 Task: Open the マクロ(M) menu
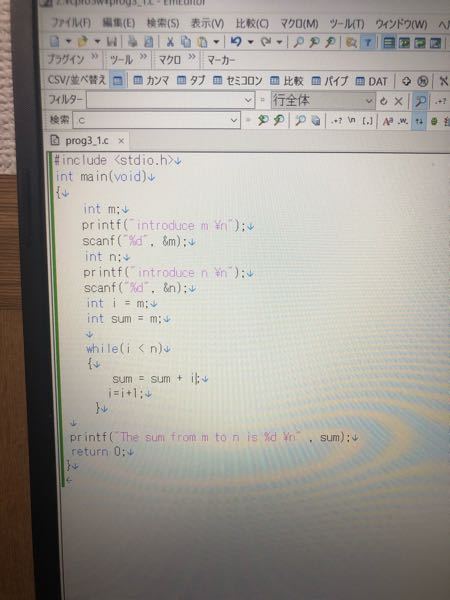click(x=299, y=24)
